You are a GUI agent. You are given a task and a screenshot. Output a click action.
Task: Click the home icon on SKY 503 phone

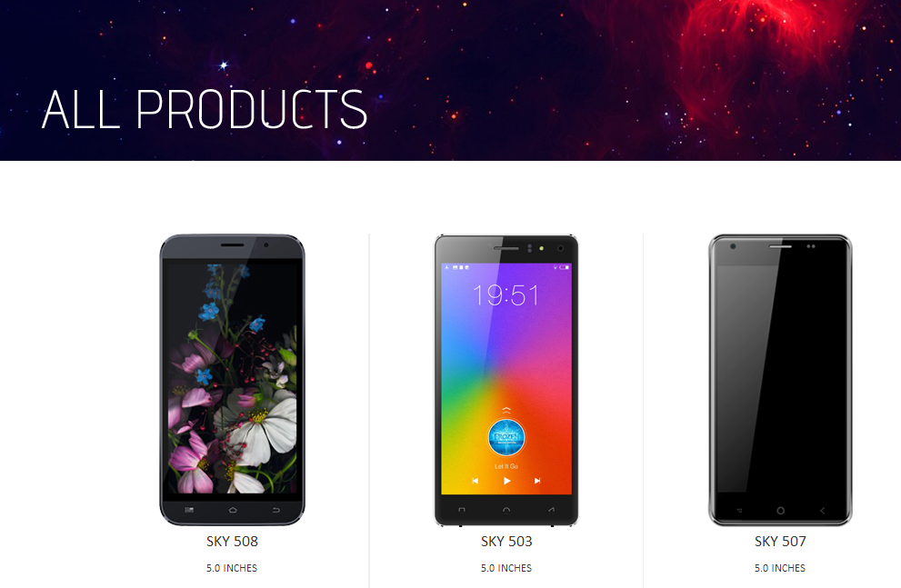pyautogui.click(x=506, y=509)
